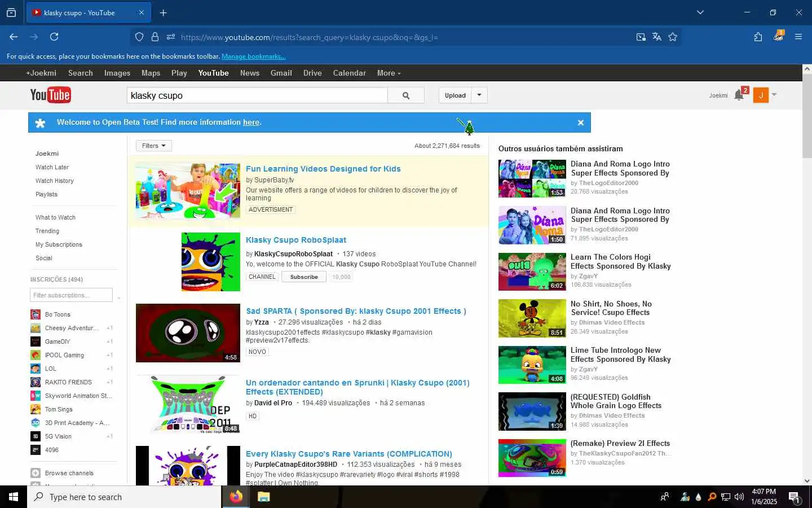Select News in the Google bar
The height and width of the screenshot is (508, 812).
tap(250, 73)
